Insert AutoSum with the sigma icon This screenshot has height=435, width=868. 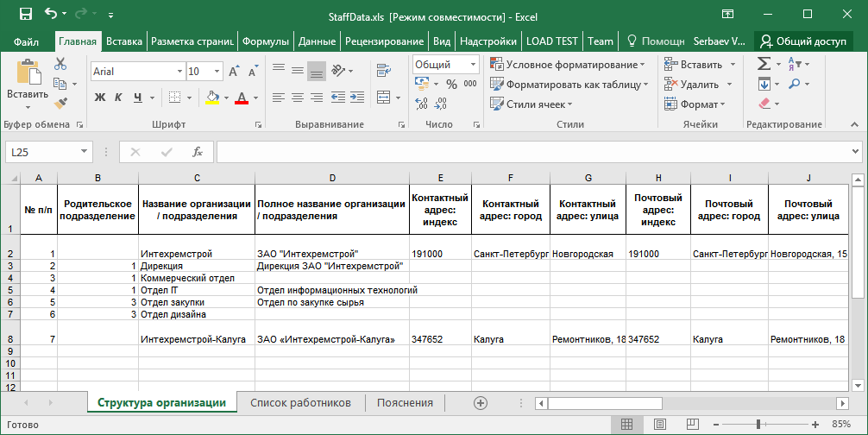click(764, 64)
